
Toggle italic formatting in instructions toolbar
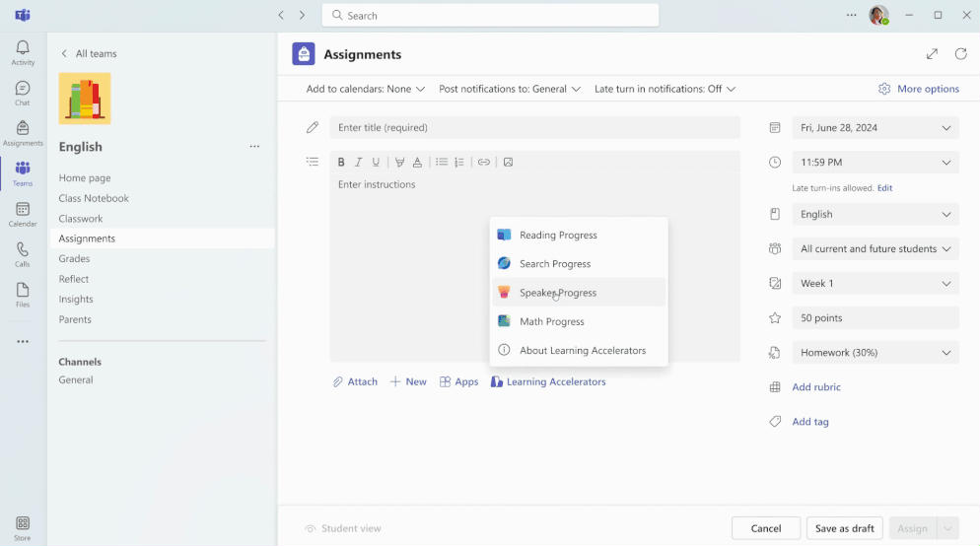pos(358,162)
